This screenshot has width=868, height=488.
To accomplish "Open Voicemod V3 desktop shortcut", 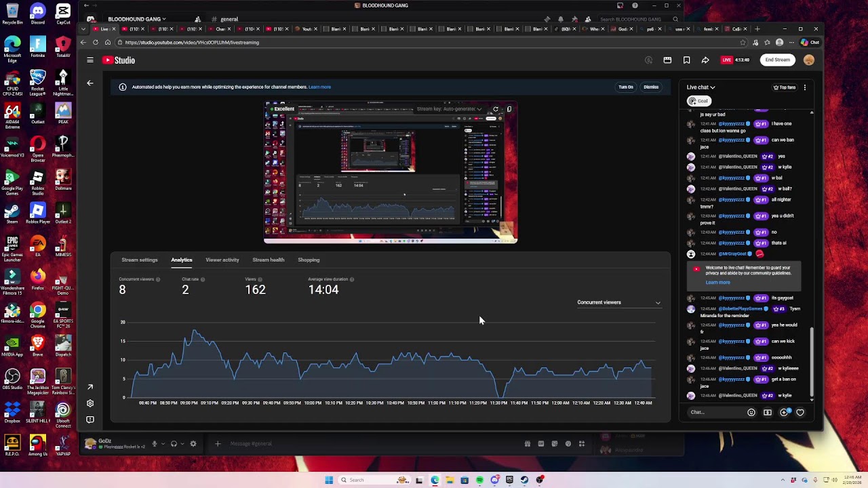I will click(x=12, y=146).
